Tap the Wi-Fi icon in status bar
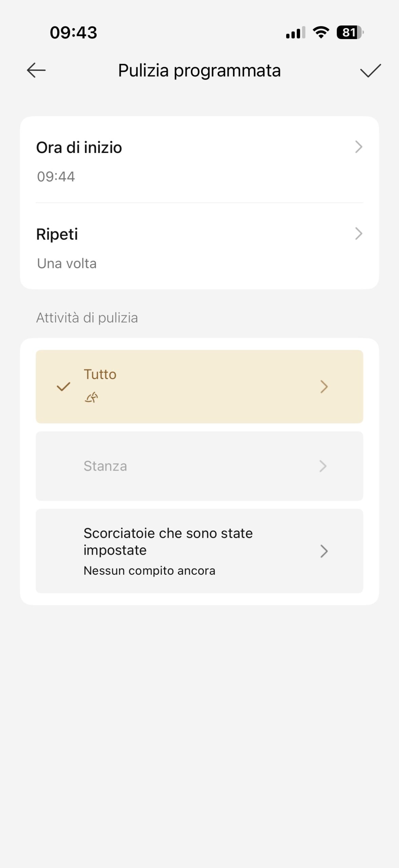Screen dimensions: 399x868 tap(321, 33)
